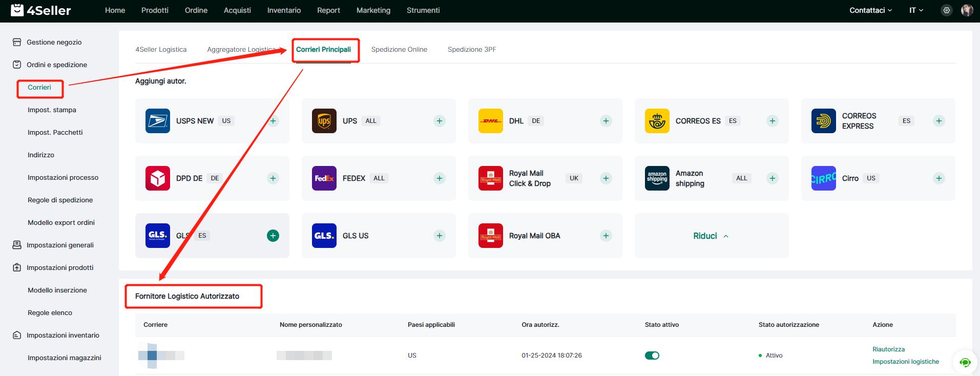Add Royal Mail Click & Drop plus icon
The height and width of the screenshot is (376, 980).
(x=606, y=178)
